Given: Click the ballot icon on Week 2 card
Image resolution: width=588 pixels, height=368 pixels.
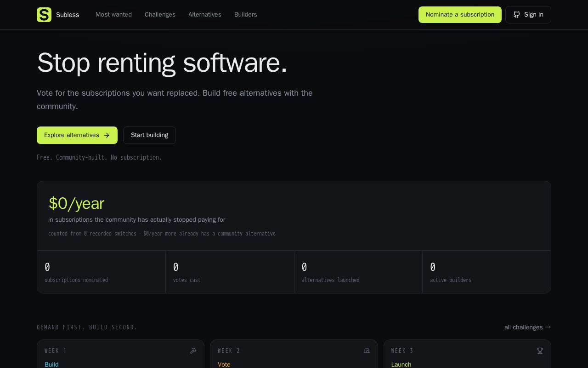Looking at the screenshot, I should [367, 351].
